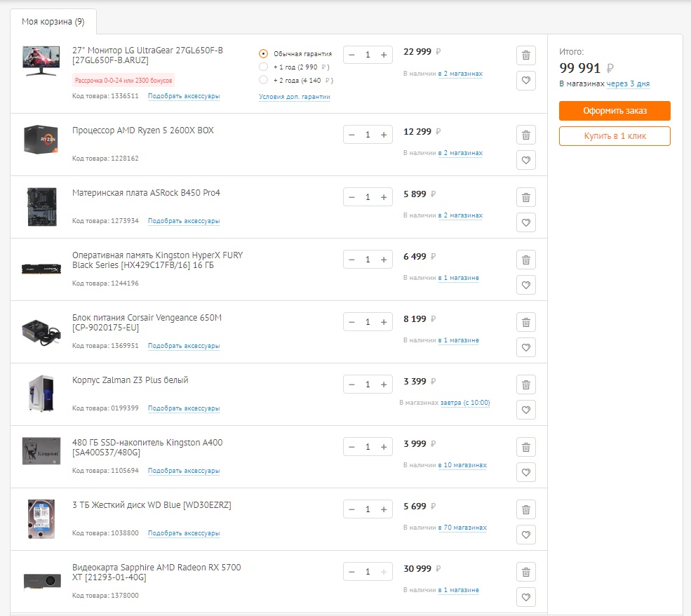Decrease Radeon RX 5700 XT quantity
691x616 pixels.
351,572
